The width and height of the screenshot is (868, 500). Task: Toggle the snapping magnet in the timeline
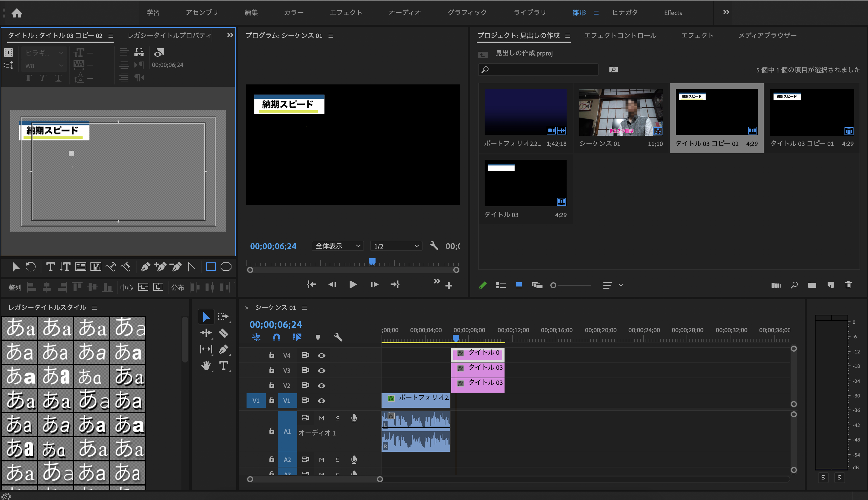coord(277,337)
